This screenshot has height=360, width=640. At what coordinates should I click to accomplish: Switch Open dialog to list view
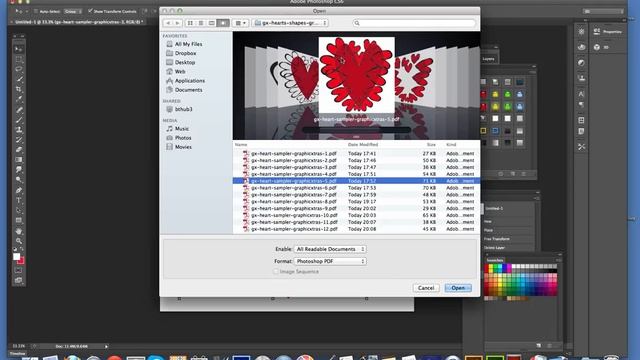[201, 23]
